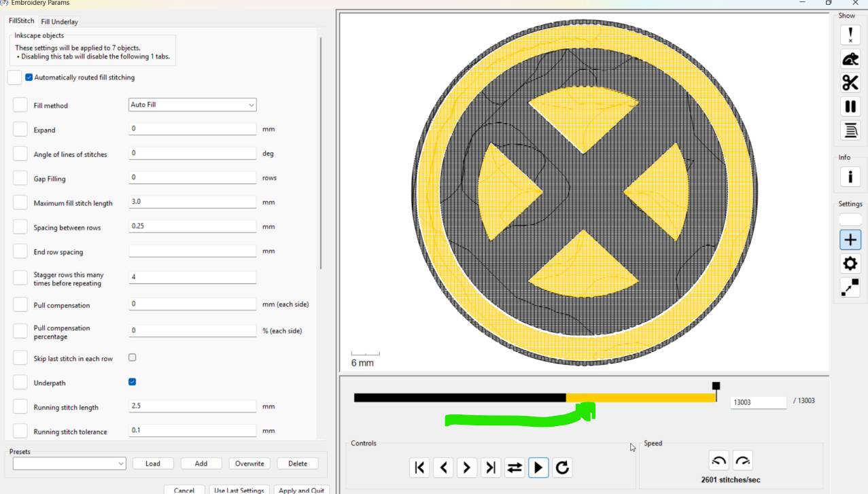Toggle the box left of Gap Filling

20,178
